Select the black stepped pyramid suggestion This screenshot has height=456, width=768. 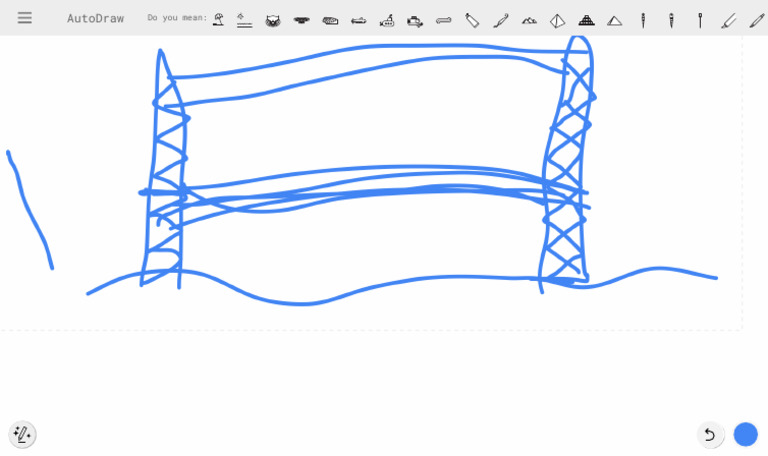pyautogui.click(x=586, y=20)
